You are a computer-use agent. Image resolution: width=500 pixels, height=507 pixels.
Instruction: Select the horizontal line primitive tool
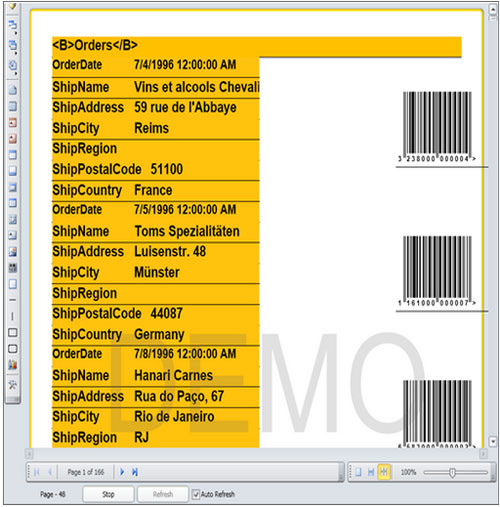[13, 300]
